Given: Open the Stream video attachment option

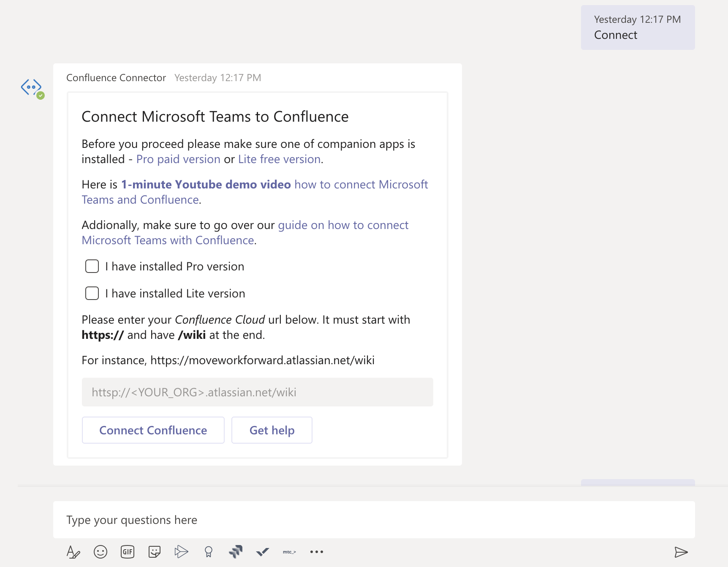Looking at the screenshot, I should tap(181, 551).
